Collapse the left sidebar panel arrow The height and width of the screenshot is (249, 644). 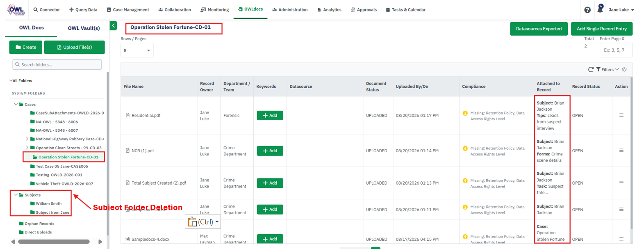(x=114, y=26)
